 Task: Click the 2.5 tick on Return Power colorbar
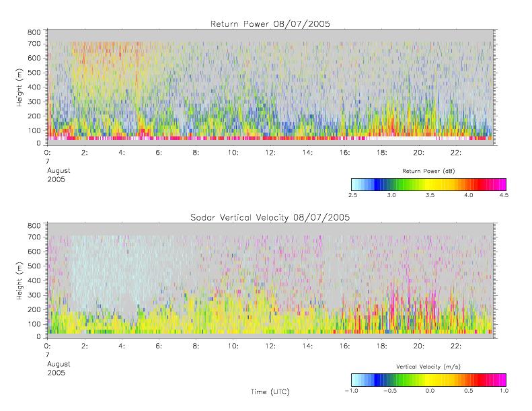coord(353,195)
